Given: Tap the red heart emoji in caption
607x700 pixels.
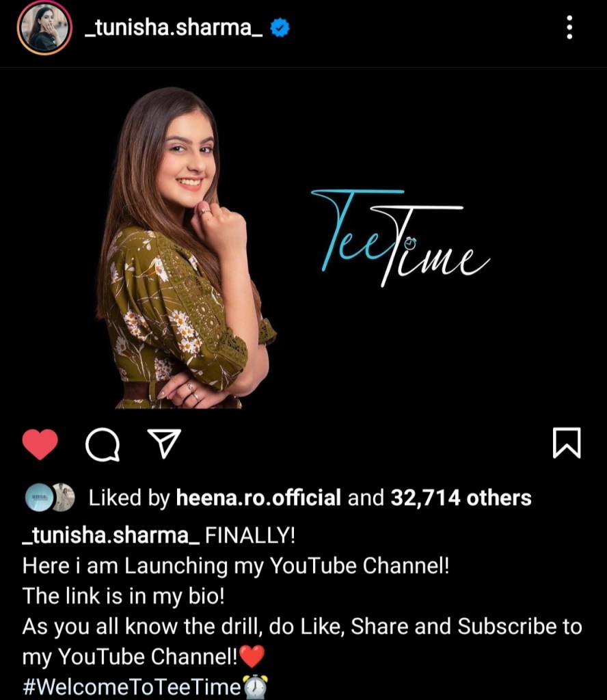Looking at the screenshot, I should [252, 656].
